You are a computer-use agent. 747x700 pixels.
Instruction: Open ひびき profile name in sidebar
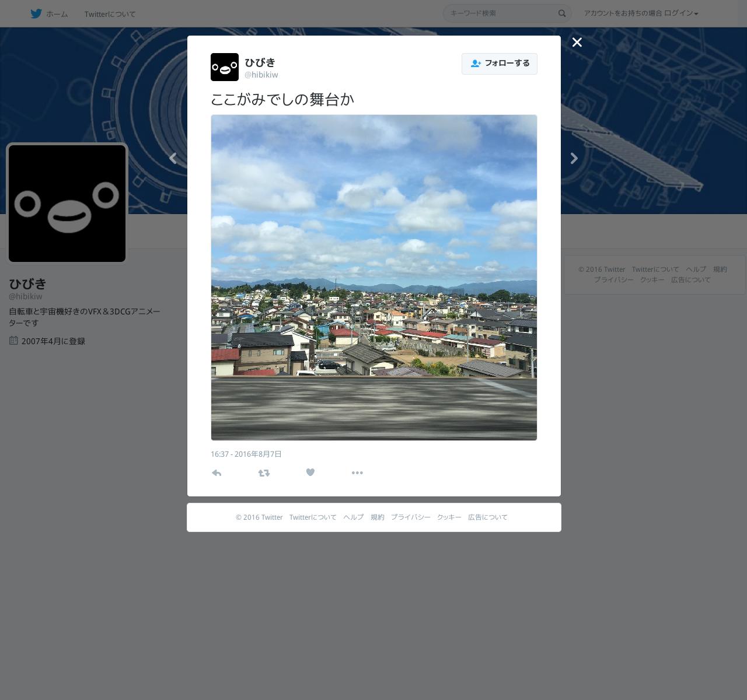pyautogui.click(x=27, y=283)
